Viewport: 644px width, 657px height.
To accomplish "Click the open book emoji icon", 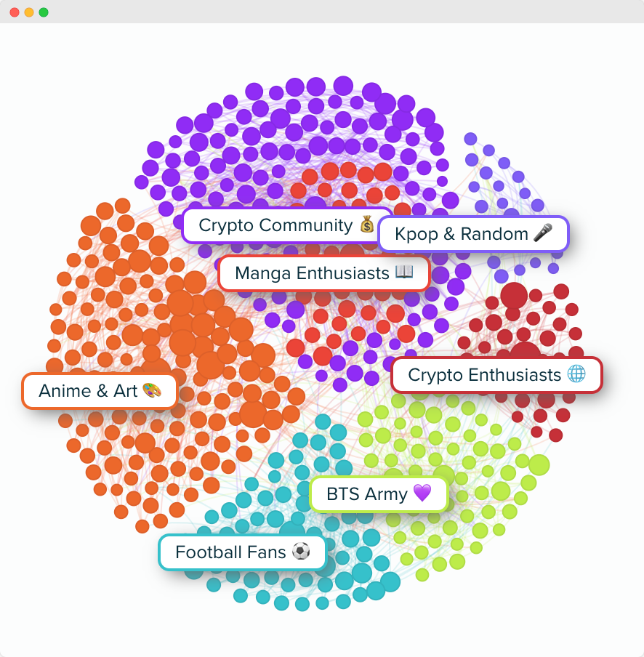I will (x=404, y=272).
